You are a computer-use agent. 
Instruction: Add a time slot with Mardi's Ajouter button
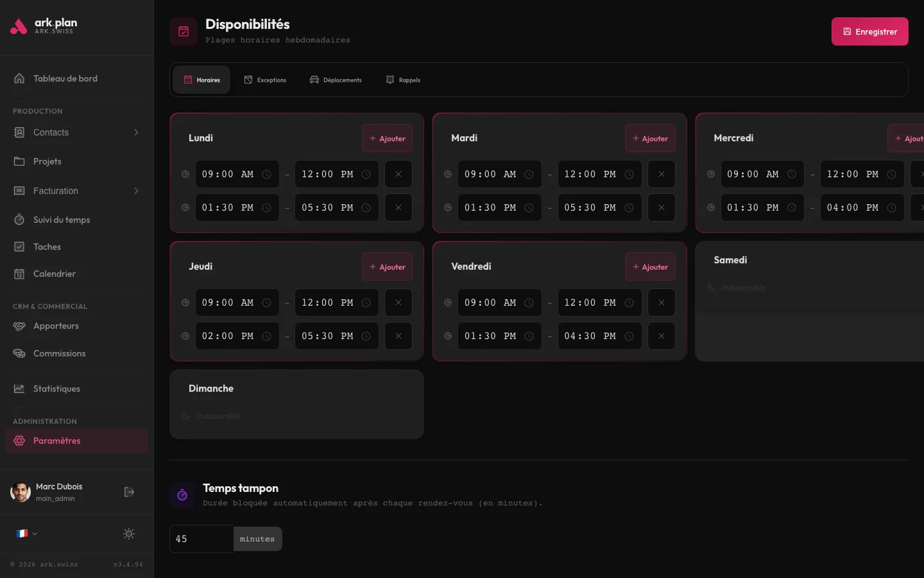coord(650,138)
